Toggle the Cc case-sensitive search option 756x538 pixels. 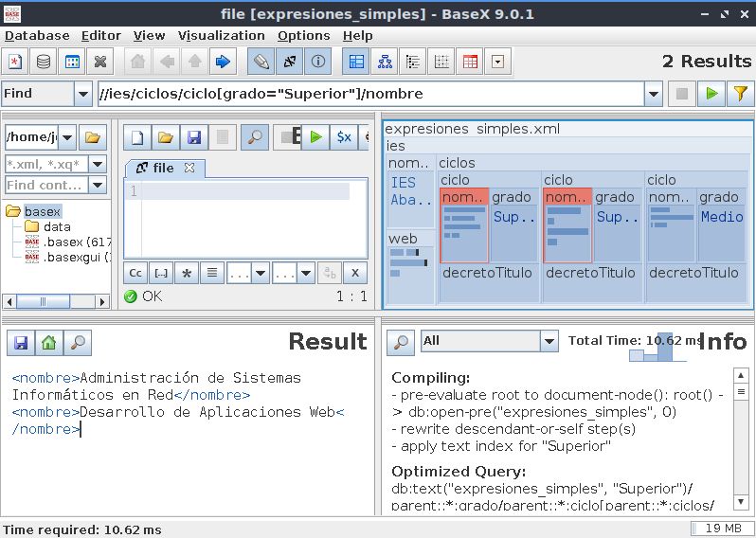coord(135,273)
